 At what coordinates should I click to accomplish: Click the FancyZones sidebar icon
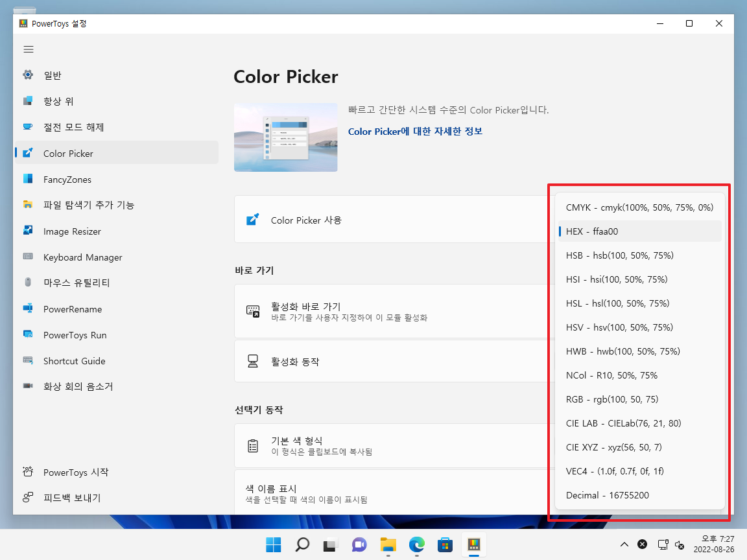coord(28,179)
